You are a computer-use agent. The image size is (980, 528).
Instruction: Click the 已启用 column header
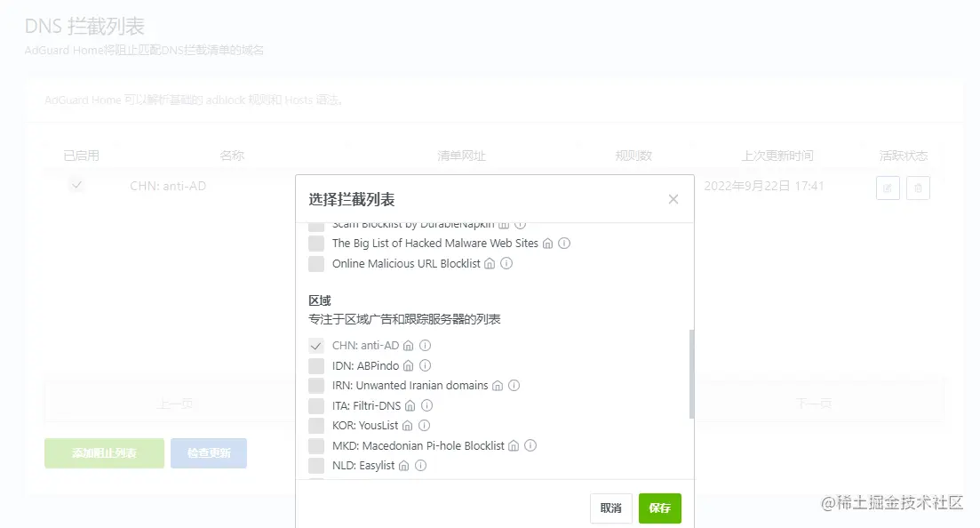pyautogui.click(x=81, y=156)
